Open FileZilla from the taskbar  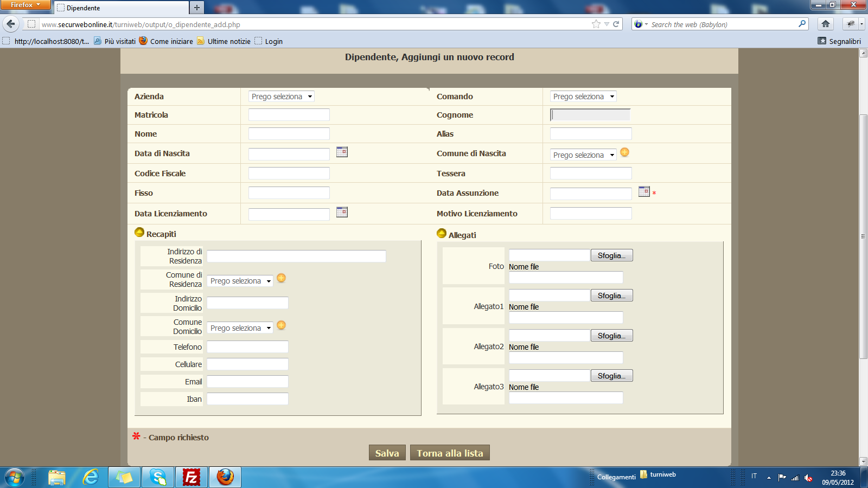pyautogui.click(x=191, y=477)
